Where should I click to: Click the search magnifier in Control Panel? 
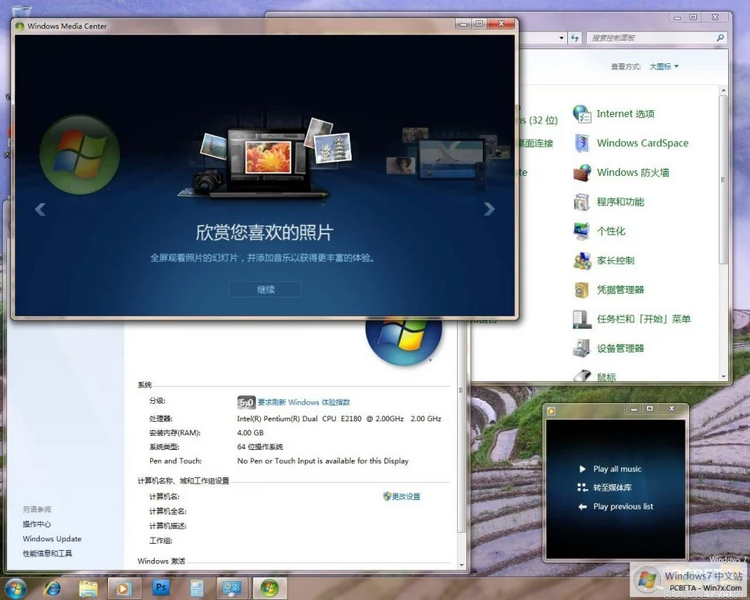720,38
